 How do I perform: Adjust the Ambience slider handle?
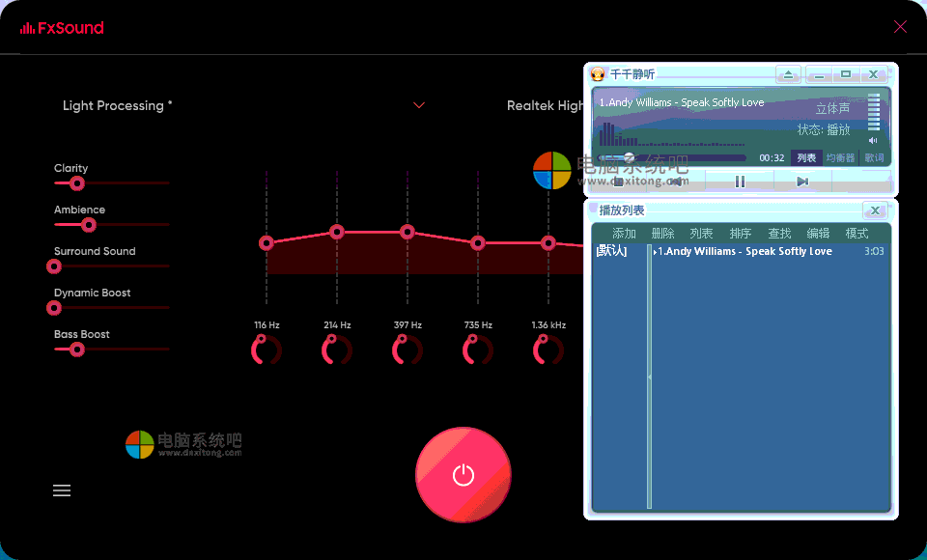pos(89,225)
